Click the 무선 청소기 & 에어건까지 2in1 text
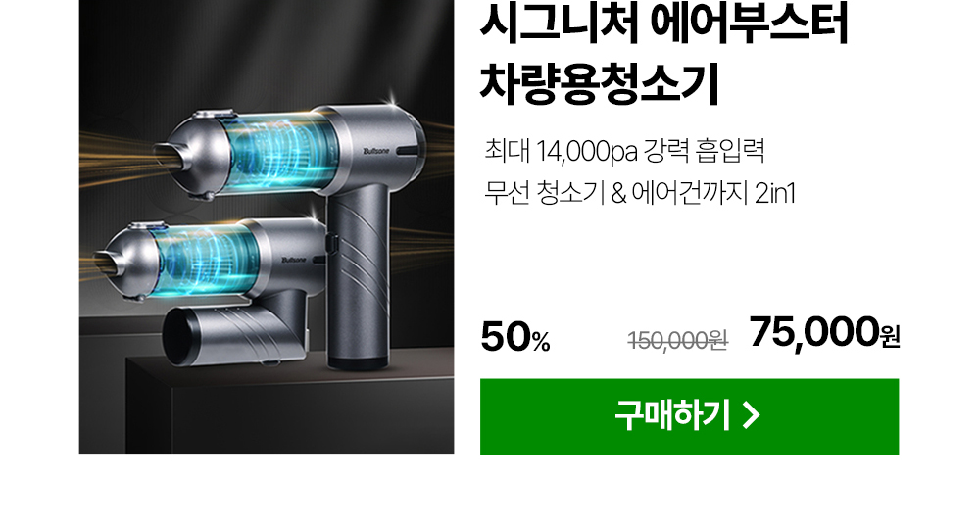The height and width of the screenshot is (528, 980). point(640,192)
